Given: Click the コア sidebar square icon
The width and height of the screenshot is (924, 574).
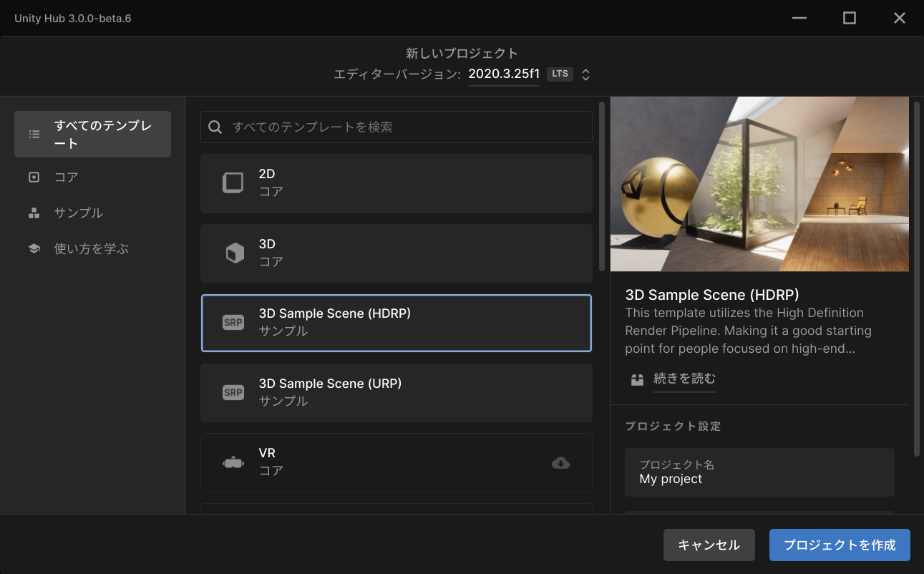Looking at the screenshot, I should 34,177.
